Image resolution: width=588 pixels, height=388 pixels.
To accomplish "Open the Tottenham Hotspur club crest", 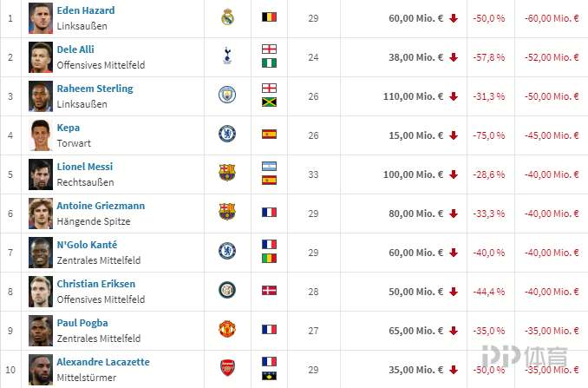I will pyautogui.click(x=227, y=56).
